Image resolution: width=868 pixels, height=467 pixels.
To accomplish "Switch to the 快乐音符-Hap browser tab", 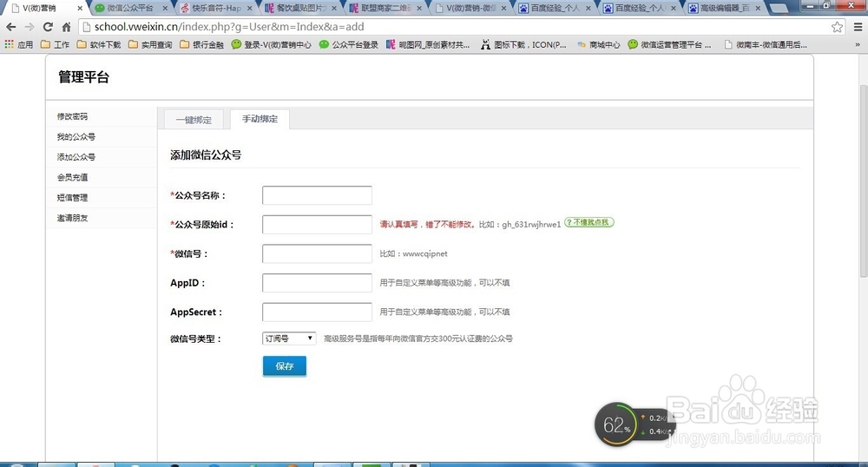I will click(215, 8).
